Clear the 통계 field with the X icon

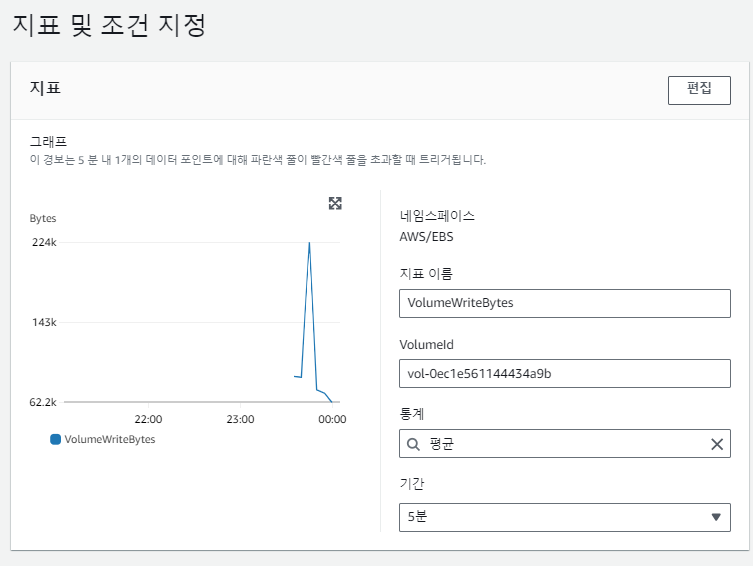click(x=716, y=444)
